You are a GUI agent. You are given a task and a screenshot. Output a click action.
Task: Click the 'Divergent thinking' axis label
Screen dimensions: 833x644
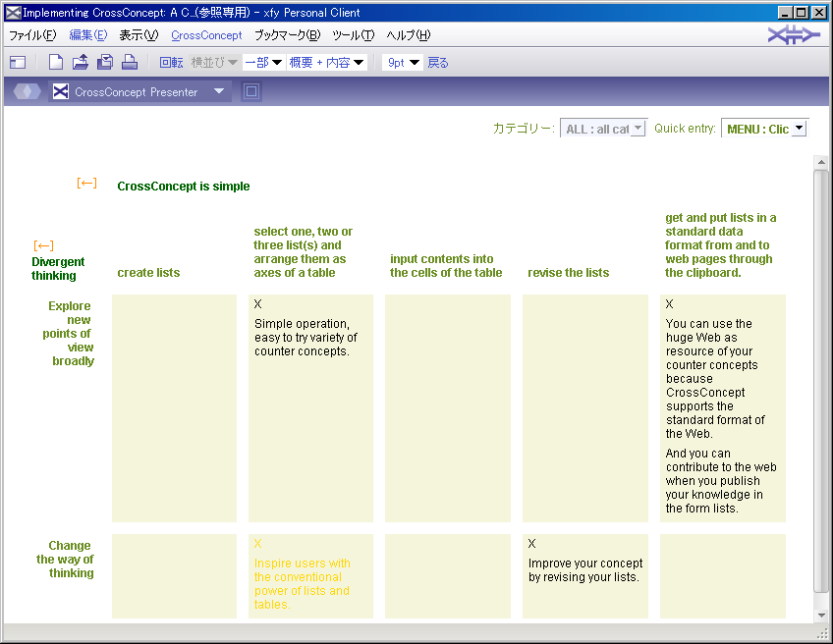pyautogui.click(x=57, y=269)
